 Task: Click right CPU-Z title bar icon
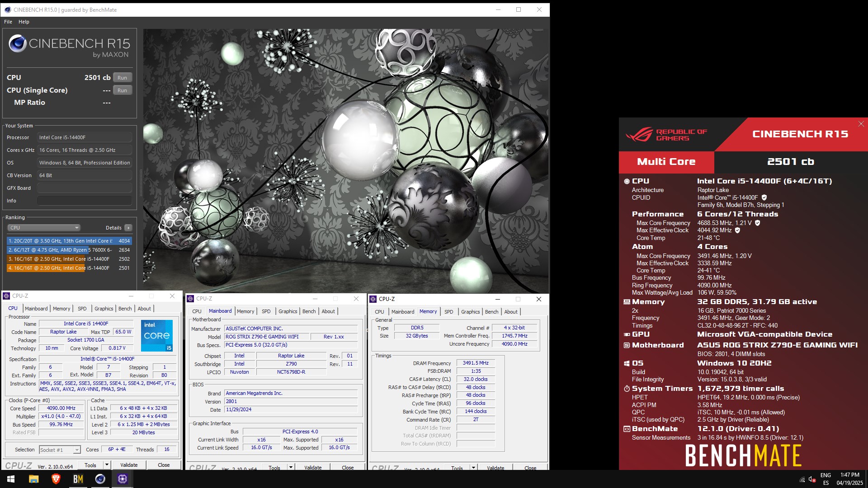click(373, 299)
